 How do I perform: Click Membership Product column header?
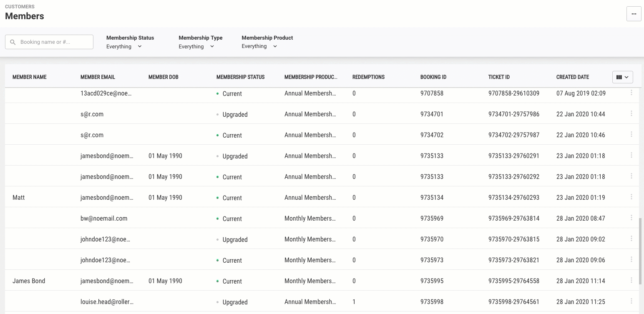click(311, 77)
